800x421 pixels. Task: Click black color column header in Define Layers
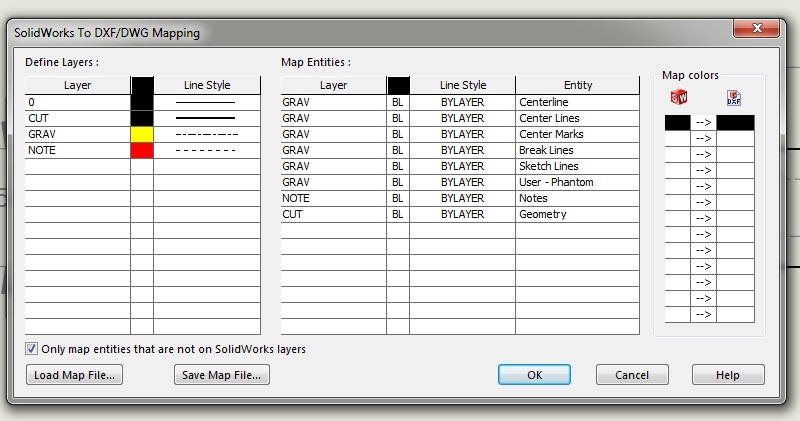[142, 85]
